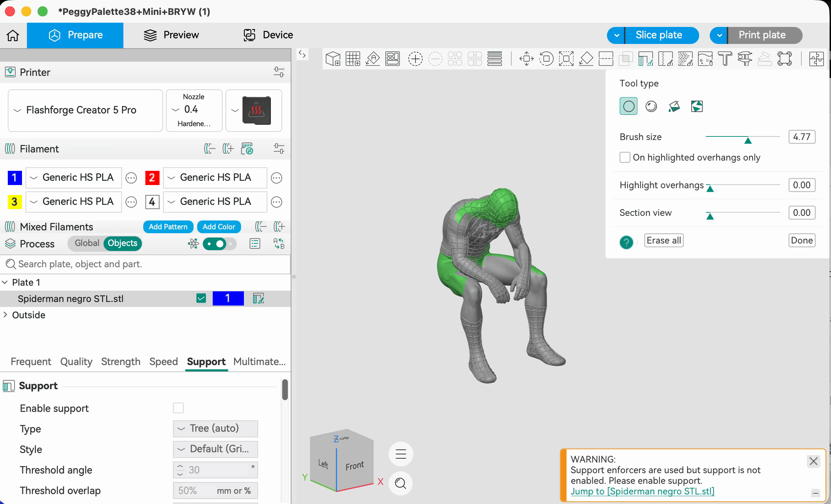The image size is (831, 504).
Task: Click the compare presets icon
Action: click(279, 244)
